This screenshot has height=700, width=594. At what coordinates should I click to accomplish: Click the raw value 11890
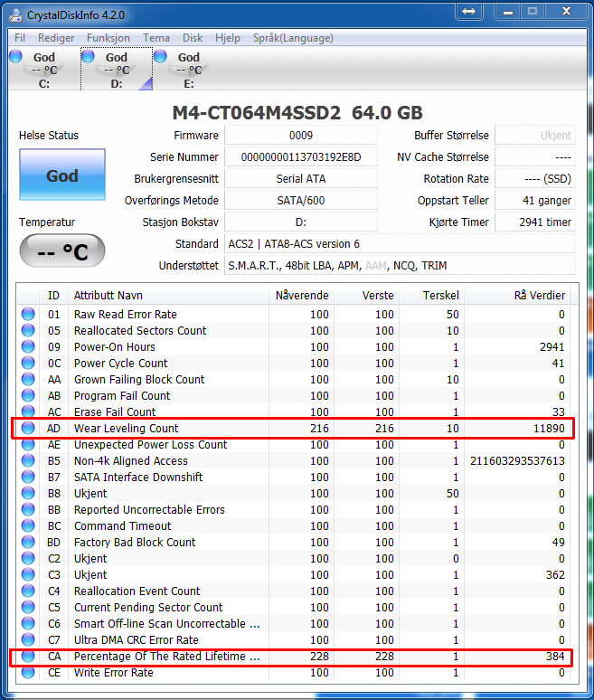[x=549, y=428]
